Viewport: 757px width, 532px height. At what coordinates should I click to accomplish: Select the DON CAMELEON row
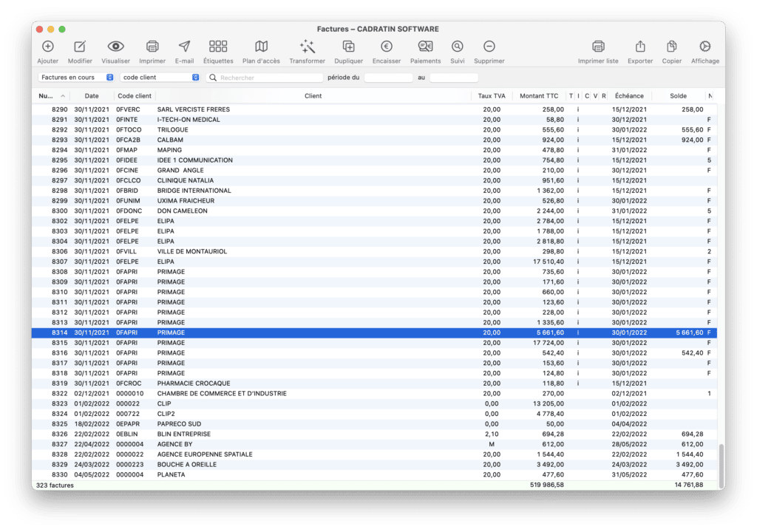[374, 211]
